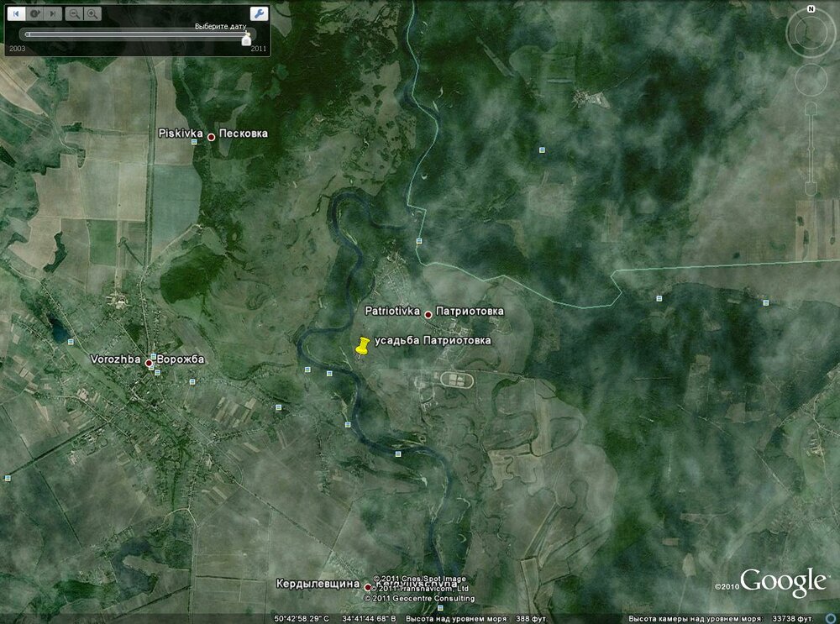Click the N north indicator on the compass
840x624 pixels.
click(x=811, y=9)
